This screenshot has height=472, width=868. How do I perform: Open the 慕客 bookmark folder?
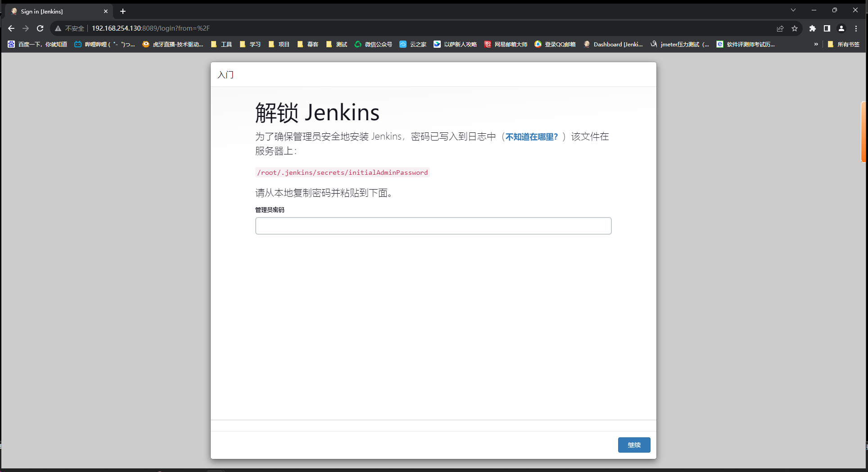(307, 44)
